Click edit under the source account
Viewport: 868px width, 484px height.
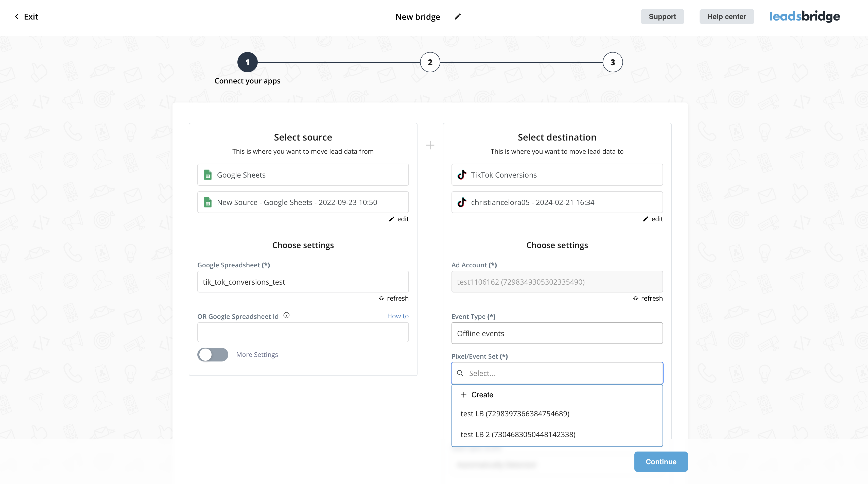pos(399,219)
